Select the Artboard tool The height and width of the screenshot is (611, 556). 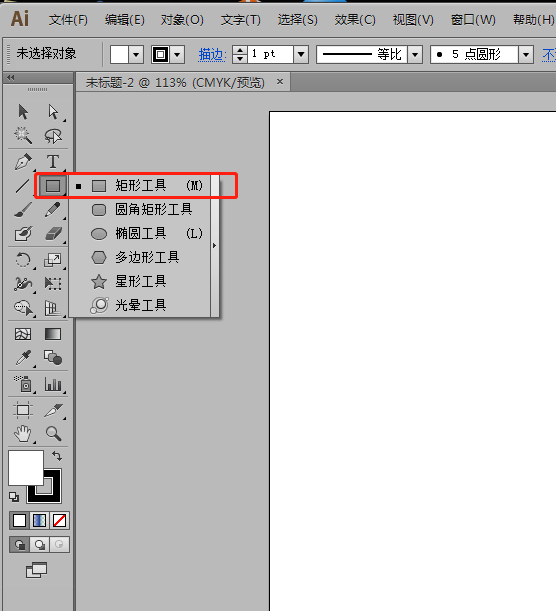point(23,410)
